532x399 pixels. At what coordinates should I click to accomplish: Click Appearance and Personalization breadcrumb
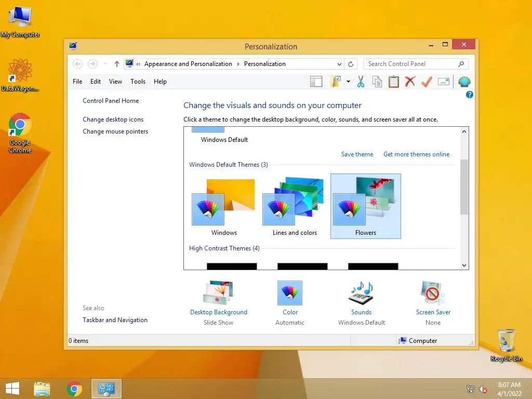coord(188,64)
